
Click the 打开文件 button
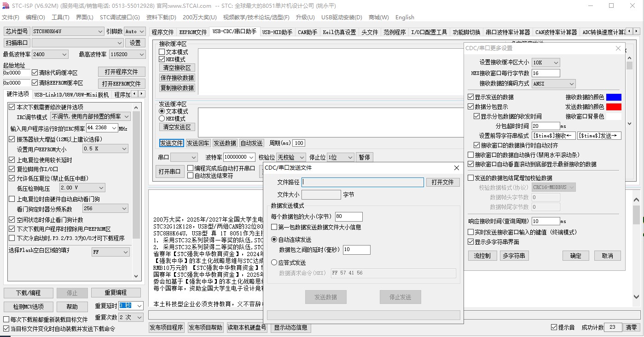coord(442,183)
